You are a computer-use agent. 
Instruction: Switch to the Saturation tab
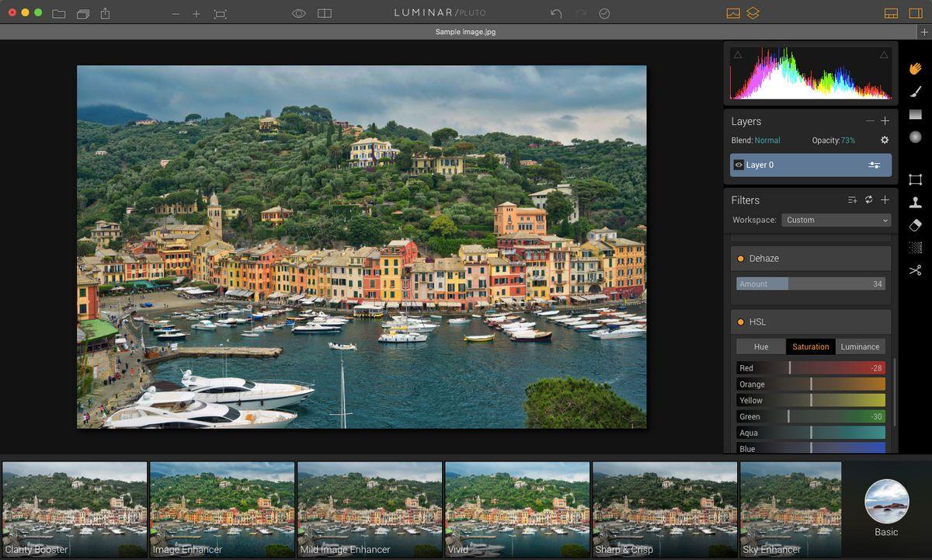[811, 346]
